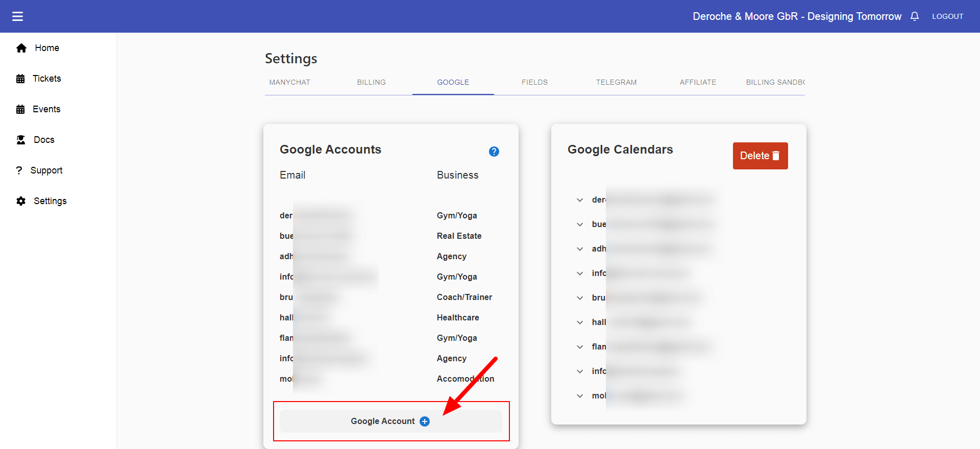The width and height of the screenshot is (980, 449).
Task: Switch to the MANYCHAT tab
Action: pyautogui.click(x=290, y=82)
